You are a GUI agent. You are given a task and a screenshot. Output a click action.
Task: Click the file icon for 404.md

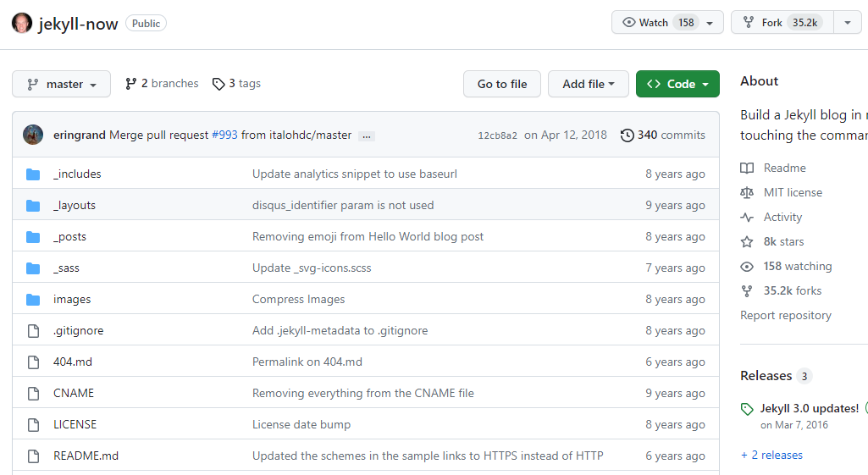(33, 362)
